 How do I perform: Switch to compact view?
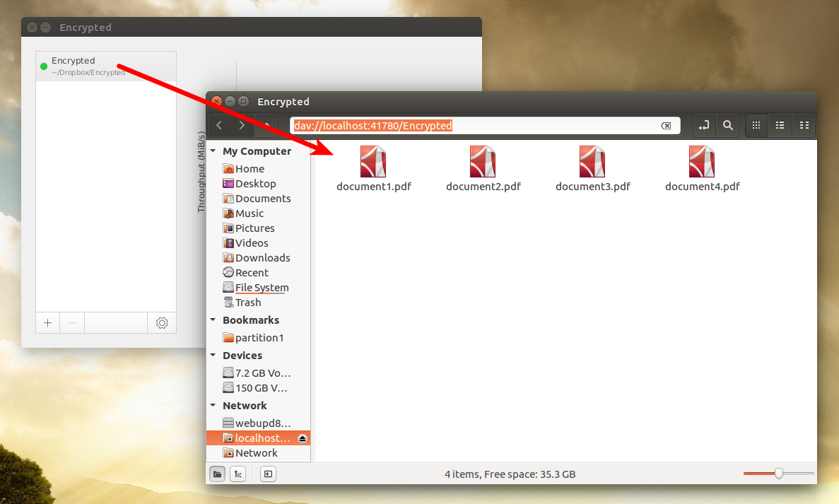[804, 125]
